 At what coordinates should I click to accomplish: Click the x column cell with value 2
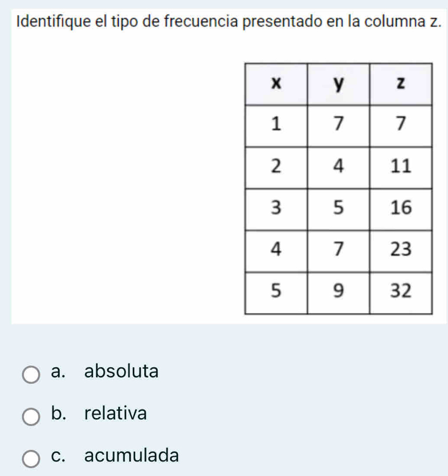(276, 167)
